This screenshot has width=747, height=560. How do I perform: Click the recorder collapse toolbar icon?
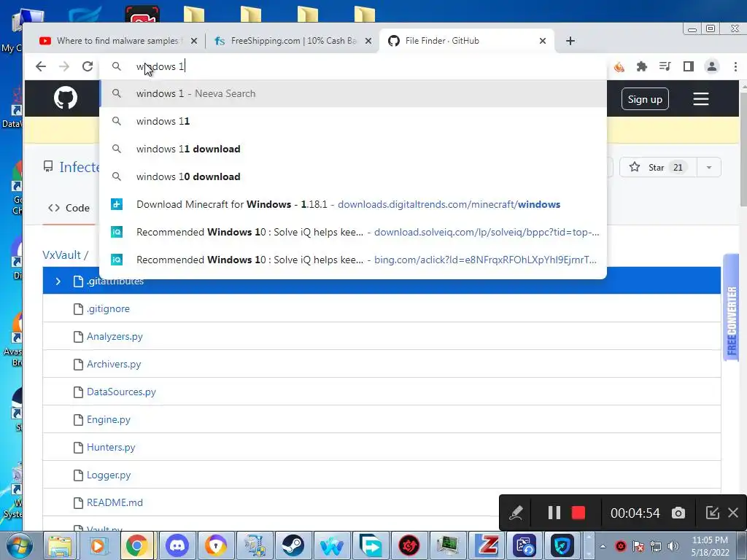[x=712, y=513]
